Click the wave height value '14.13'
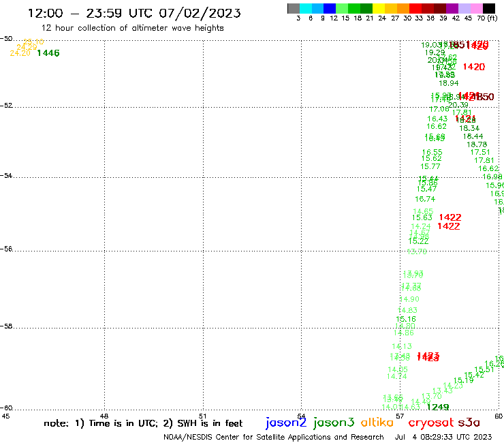The image size is (504, 443). point(402,346)
